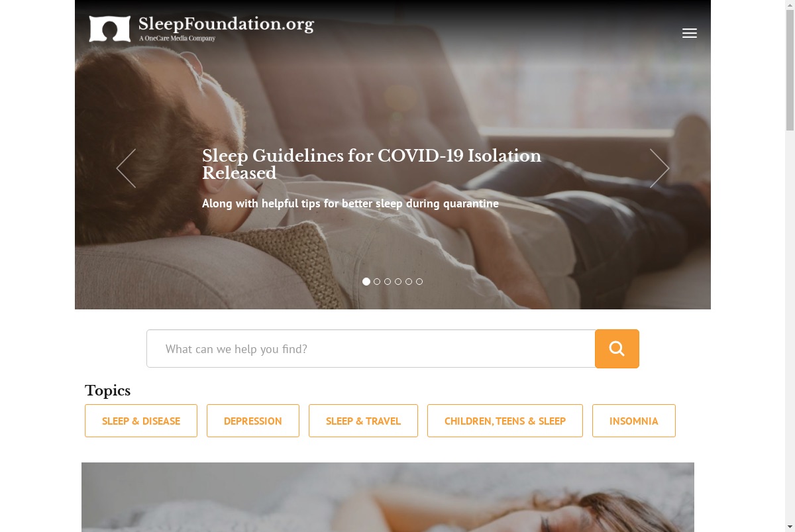Advance carousel with the right arrow
This screenshot has height=532, width=795.
pyautogui.click(x=659, y=168)
